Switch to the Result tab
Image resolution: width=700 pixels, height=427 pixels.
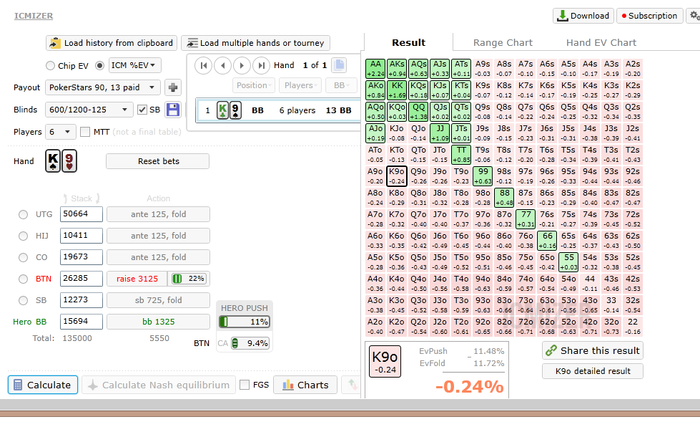pyautogui.click(x=408, y=42)
